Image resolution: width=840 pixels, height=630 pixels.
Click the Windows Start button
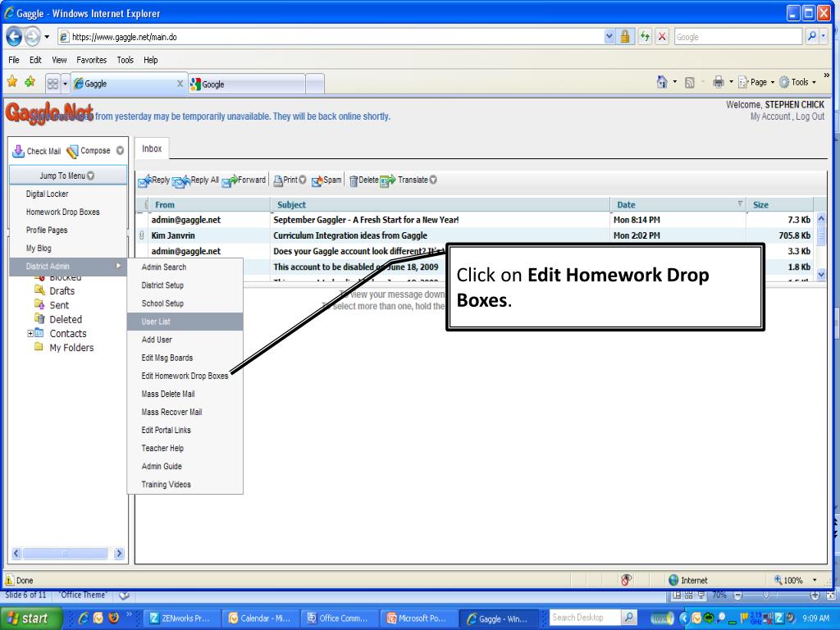click(30, 619)
